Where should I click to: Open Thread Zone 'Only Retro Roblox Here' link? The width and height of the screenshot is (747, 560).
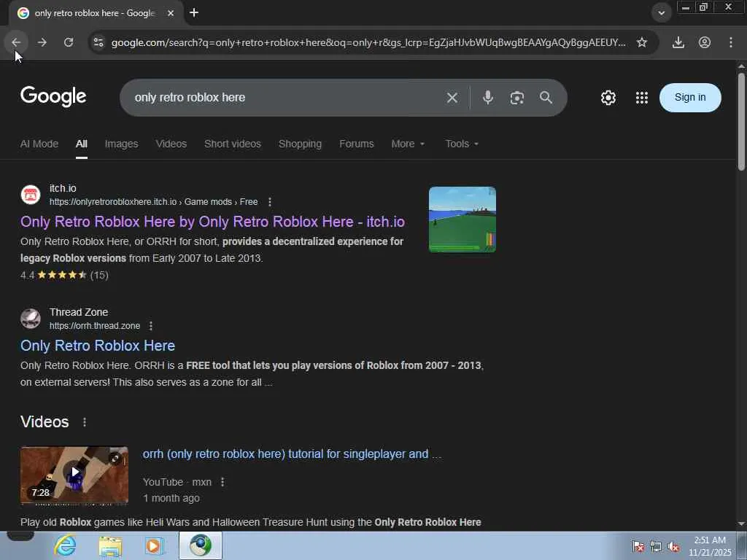(98, 346)
